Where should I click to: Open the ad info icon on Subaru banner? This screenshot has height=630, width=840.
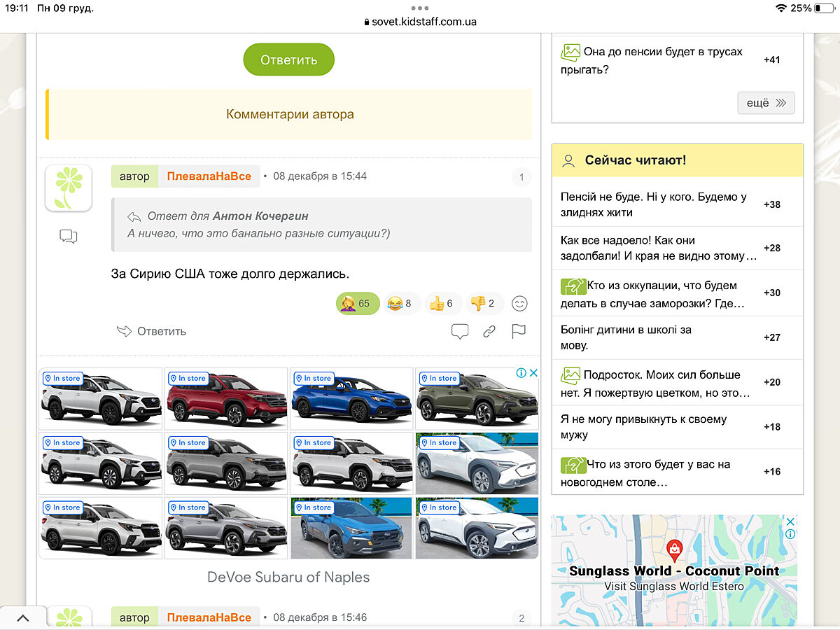pyautogui.click(x=521, y=373)
